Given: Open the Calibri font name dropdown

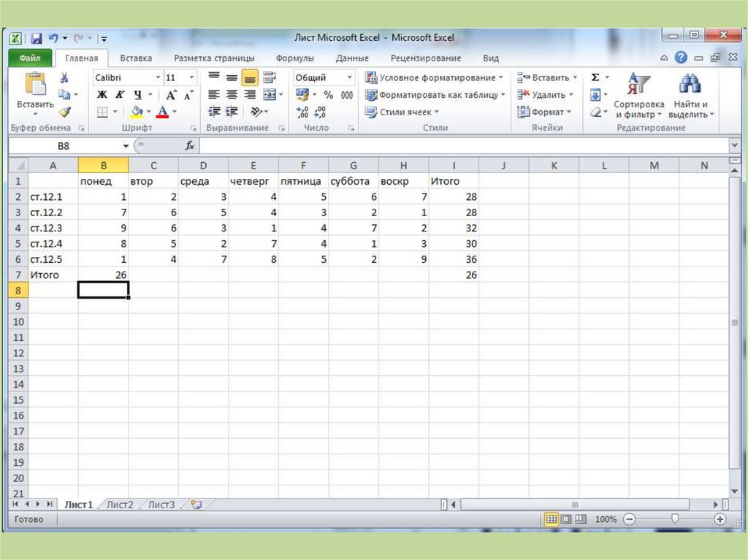Looking at the screenshot, I should (158, 77).
